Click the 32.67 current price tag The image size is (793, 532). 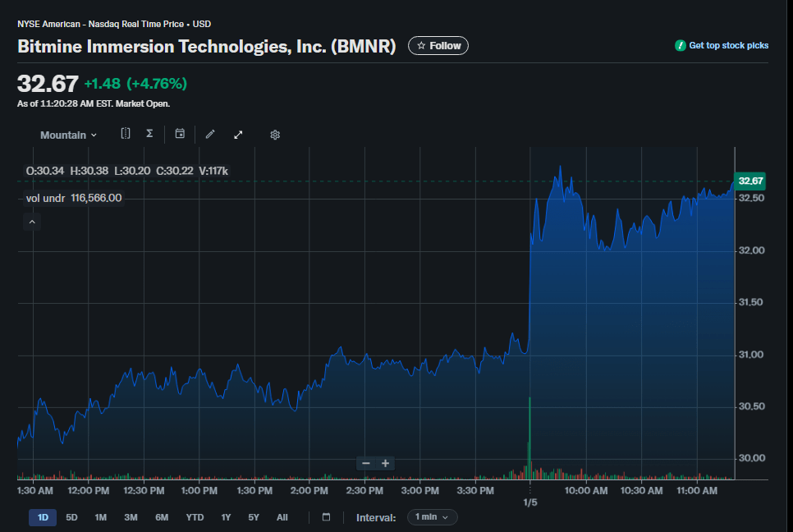pyautogui.click(x=750, y=181)
